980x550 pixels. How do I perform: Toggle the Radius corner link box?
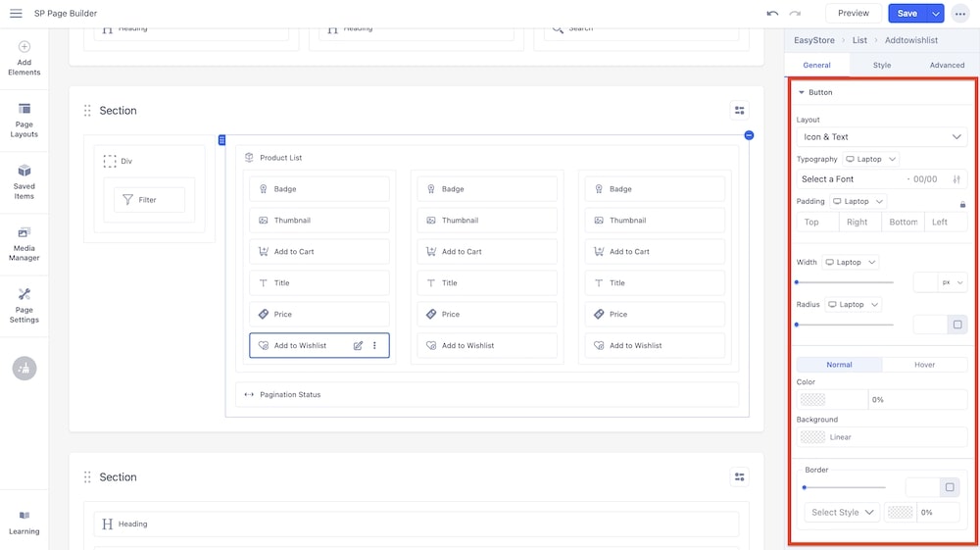point(957,325)
